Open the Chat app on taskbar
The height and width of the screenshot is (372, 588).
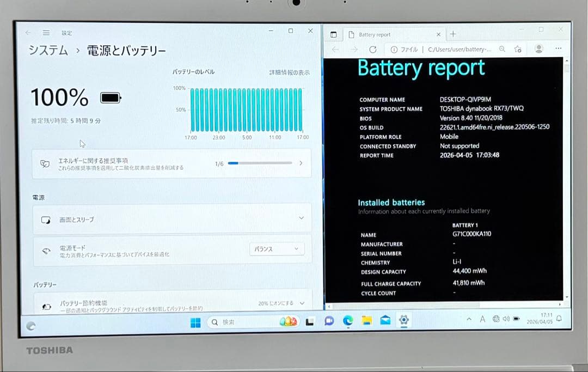pyautogui.click(x=329, y=321)
